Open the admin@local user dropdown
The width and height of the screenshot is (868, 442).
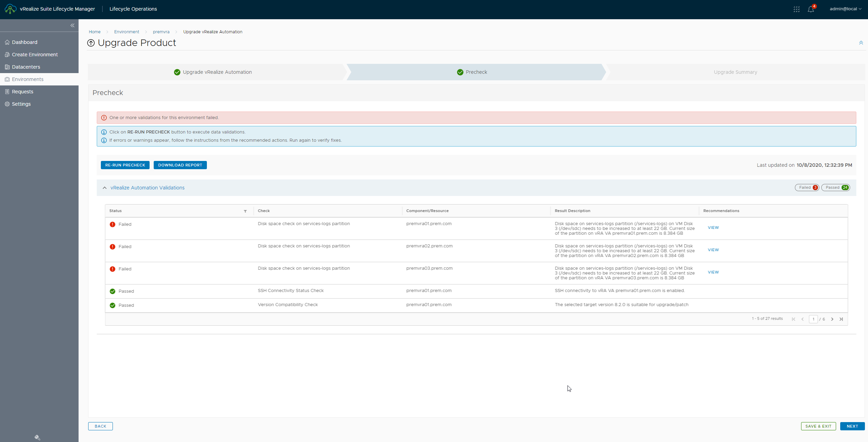click(x=845, y=9)
